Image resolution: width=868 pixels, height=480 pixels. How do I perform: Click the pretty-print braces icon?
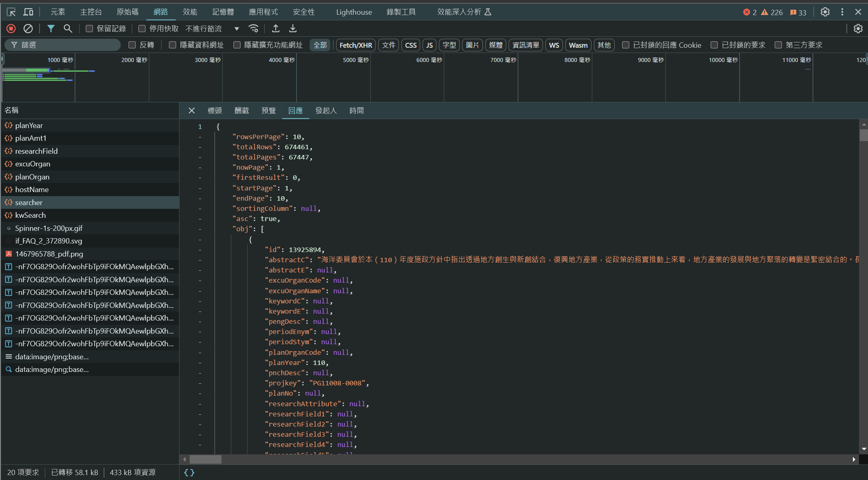189,472
